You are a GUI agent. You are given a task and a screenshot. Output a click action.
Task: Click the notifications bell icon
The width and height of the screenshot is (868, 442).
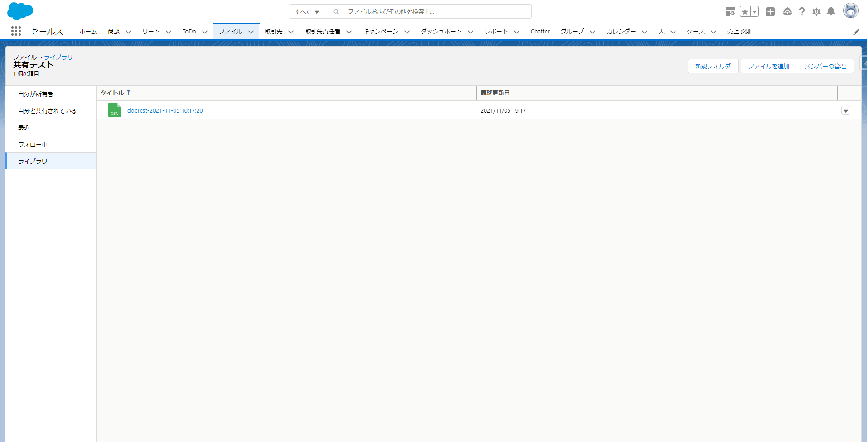[830, 12]
